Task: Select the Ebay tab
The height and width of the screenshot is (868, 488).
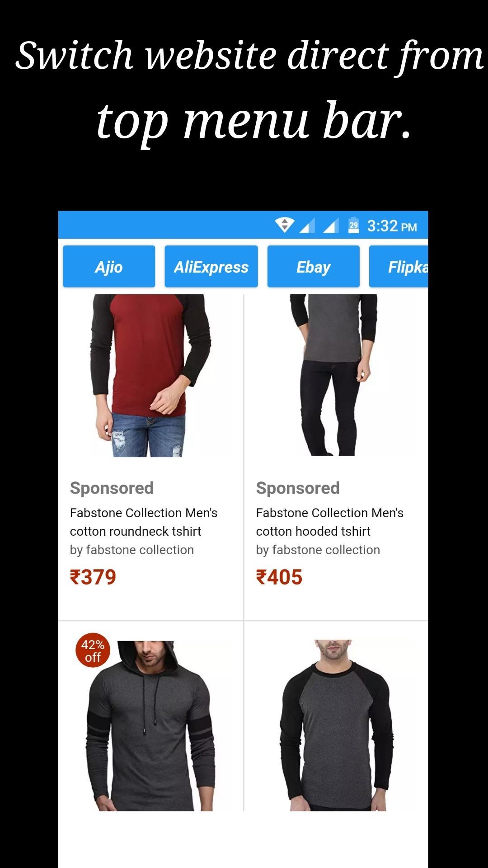Action: tap(314, 266)
